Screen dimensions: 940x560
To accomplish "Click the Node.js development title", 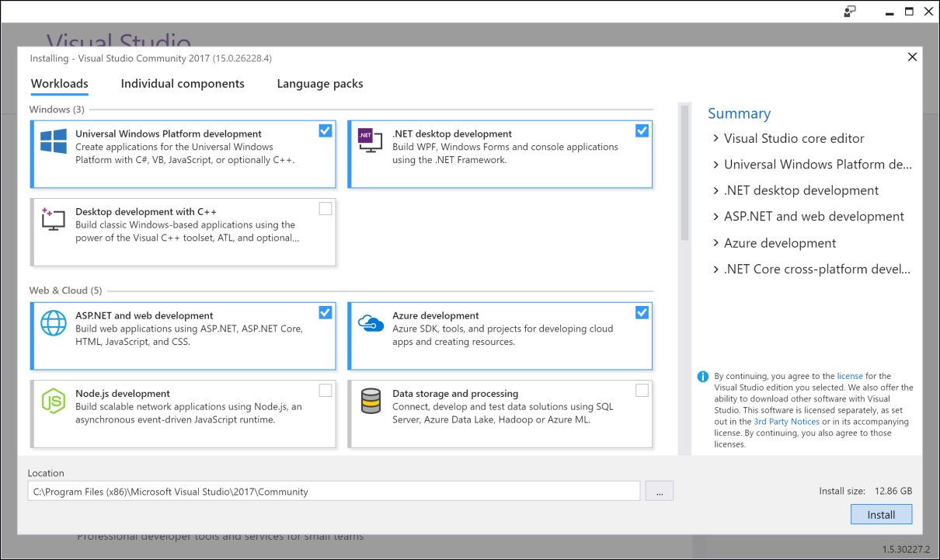I will pos(123,393).
